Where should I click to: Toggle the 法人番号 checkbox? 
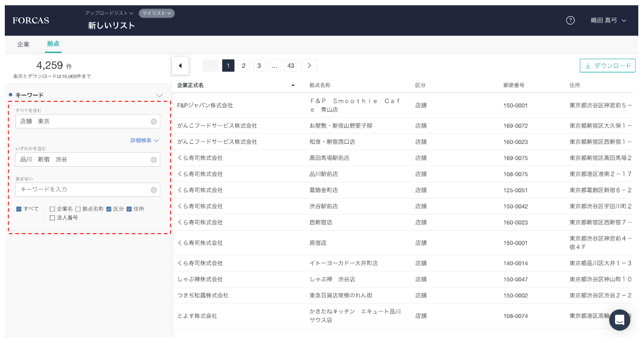53,218
